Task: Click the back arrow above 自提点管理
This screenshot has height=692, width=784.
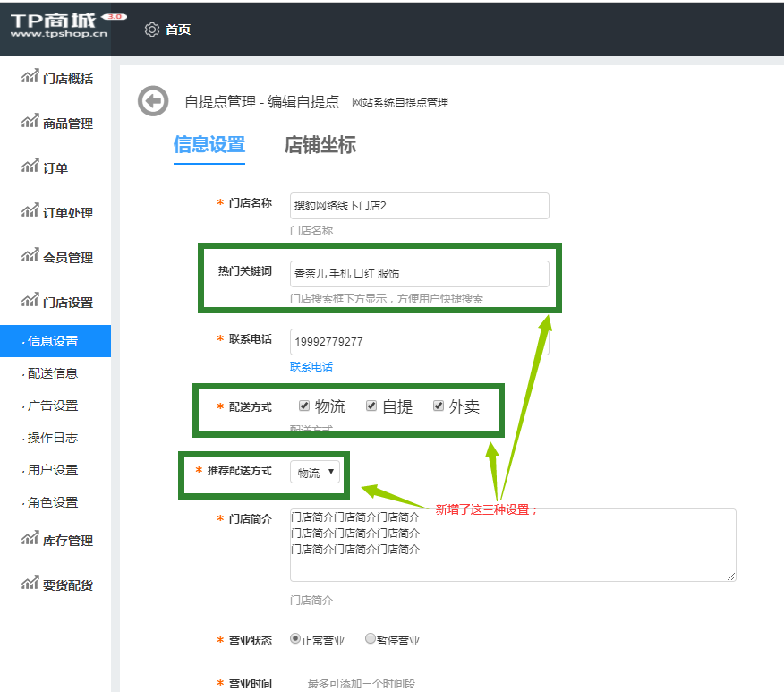Action: (152, 102)
